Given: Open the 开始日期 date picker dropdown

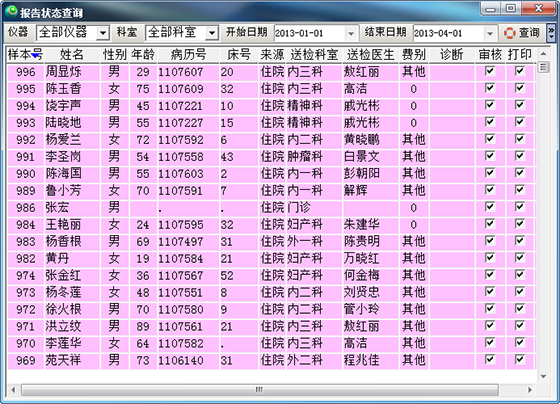Looking at the screenshot, I should click(351, 33).
